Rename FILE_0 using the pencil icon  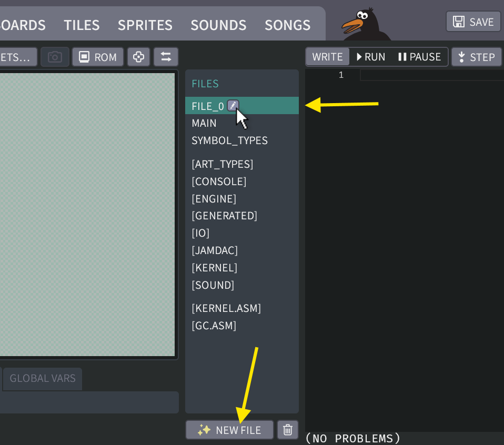click(233, 105)
